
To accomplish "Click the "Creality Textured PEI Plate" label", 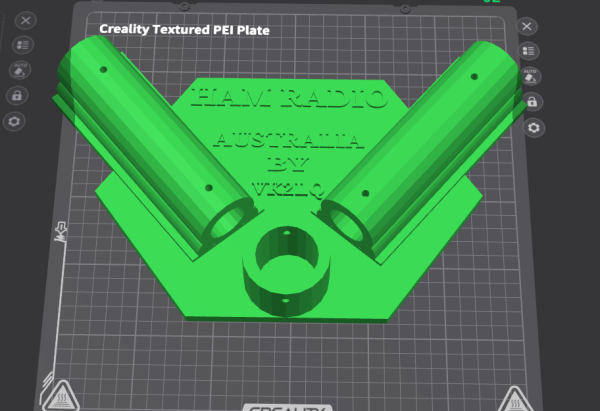I will point(184,30).
